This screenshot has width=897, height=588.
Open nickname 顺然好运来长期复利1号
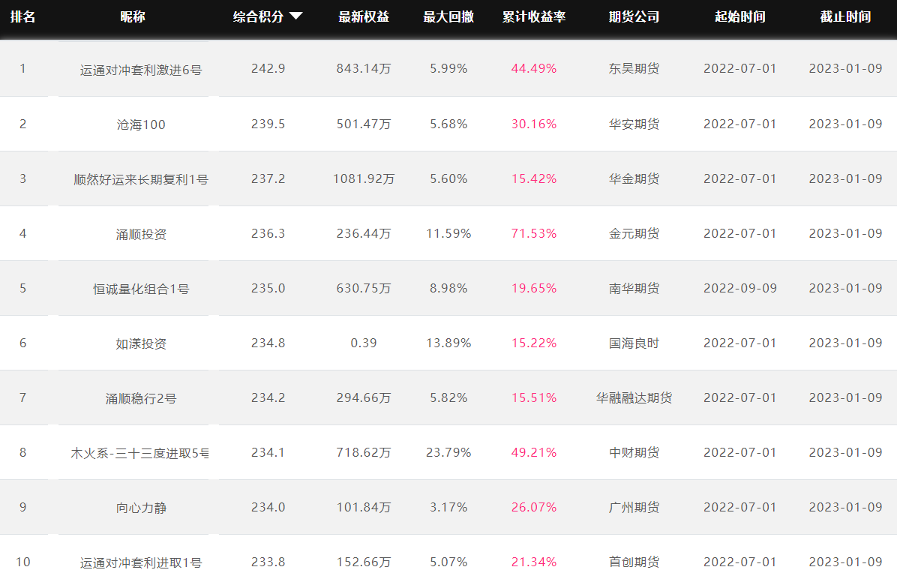(141, 179)
